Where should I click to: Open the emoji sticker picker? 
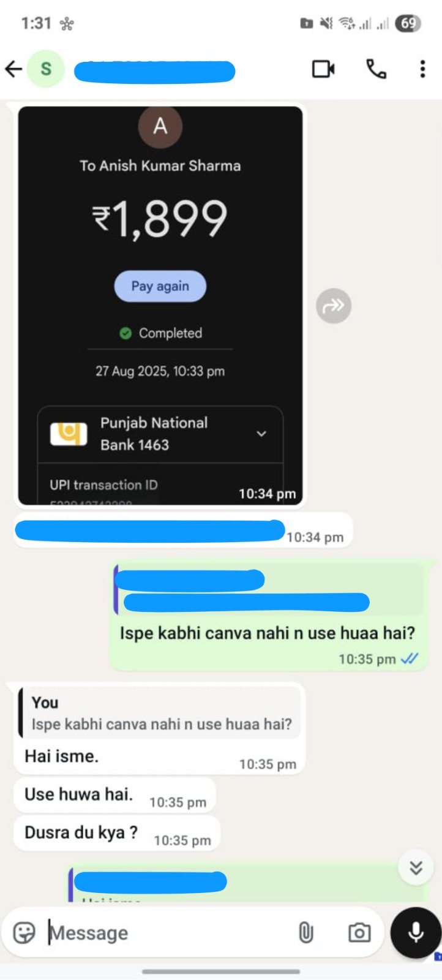click(x=24, y=933)
